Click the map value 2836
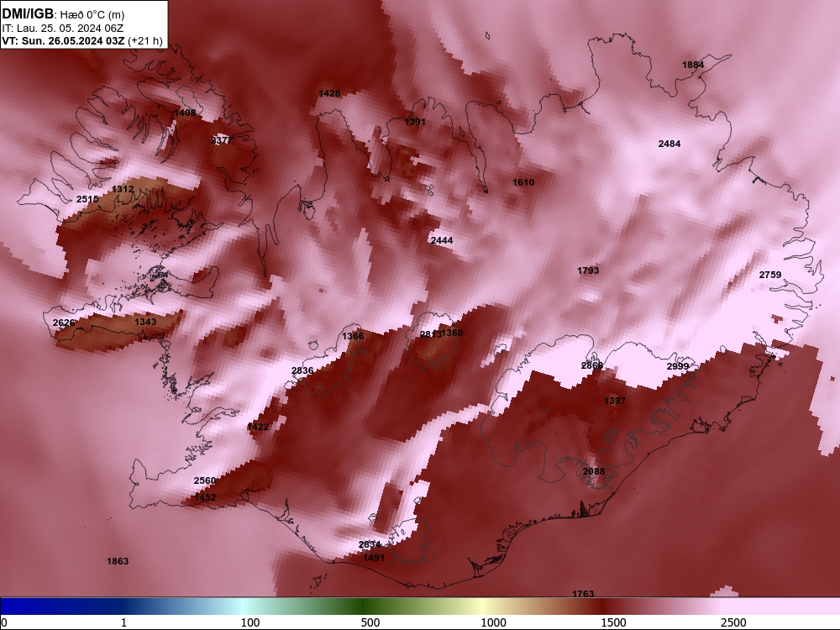Viewport: 840px width, 630px height. 302,370
